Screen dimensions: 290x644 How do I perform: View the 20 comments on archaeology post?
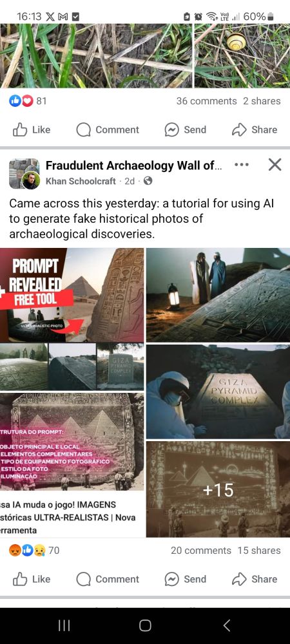(201, 551)
